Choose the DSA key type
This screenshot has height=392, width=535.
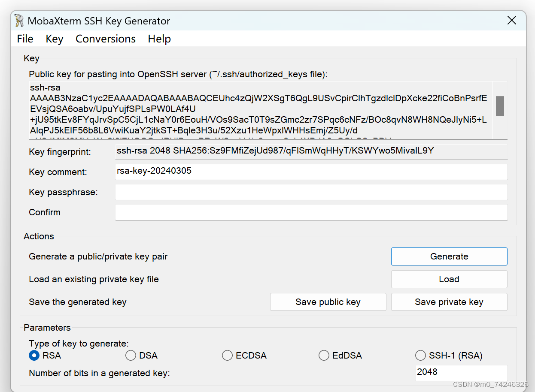tap(131, 355)
